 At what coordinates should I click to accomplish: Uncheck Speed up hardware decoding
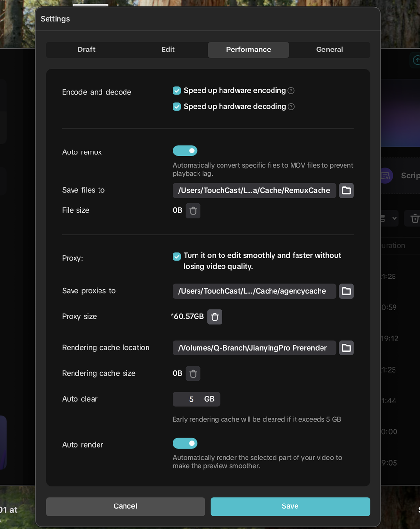177,106
